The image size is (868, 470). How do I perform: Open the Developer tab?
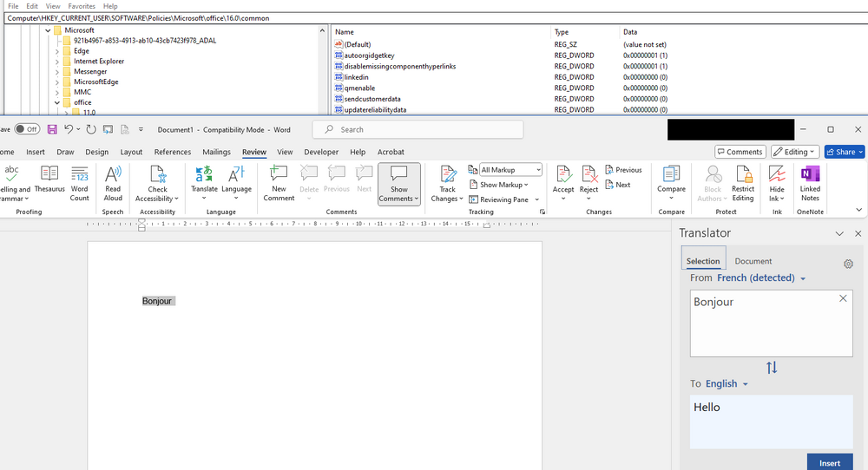click(321, 152)
